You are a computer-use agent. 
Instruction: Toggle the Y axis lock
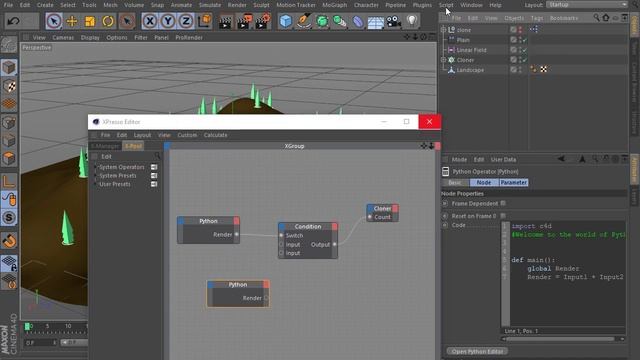(168, 21)
